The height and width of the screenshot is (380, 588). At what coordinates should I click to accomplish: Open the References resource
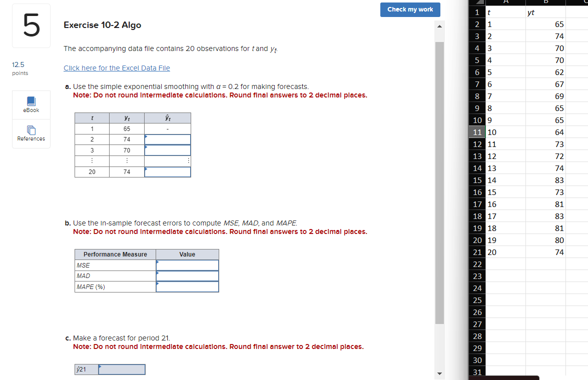[31, 133]
